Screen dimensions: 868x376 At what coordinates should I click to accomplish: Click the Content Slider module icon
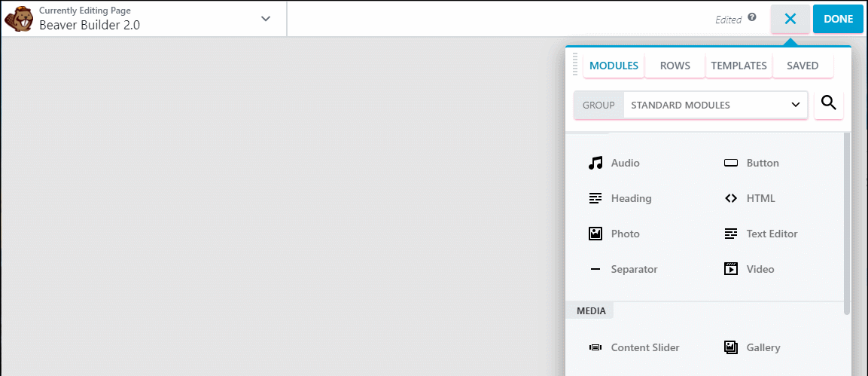[595, 347]
